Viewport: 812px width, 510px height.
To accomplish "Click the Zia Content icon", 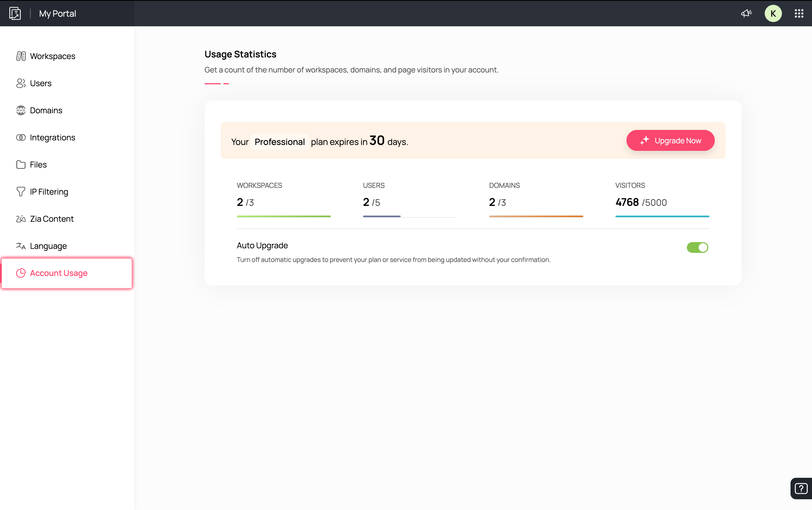I will tap(21, 219).
